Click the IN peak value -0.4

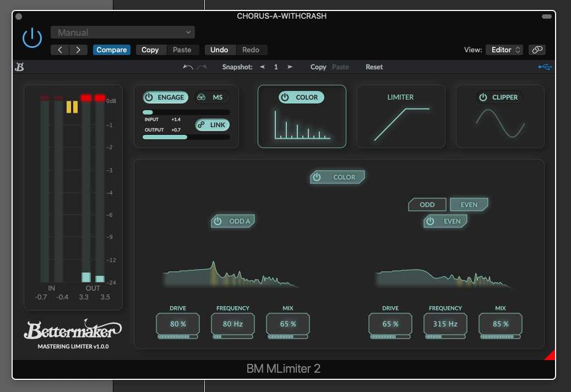click(x=62, y=297)
